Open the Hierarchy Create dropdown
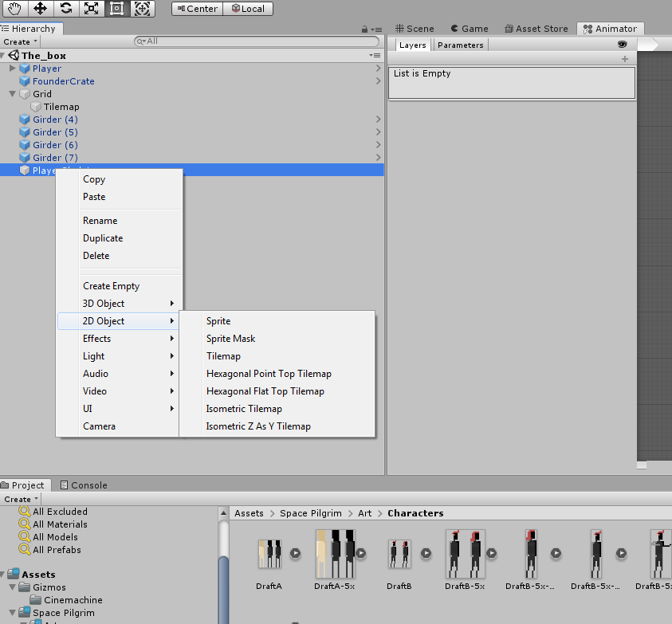Image resolution: width=672 pixels, height=624 pixels. 19,41
